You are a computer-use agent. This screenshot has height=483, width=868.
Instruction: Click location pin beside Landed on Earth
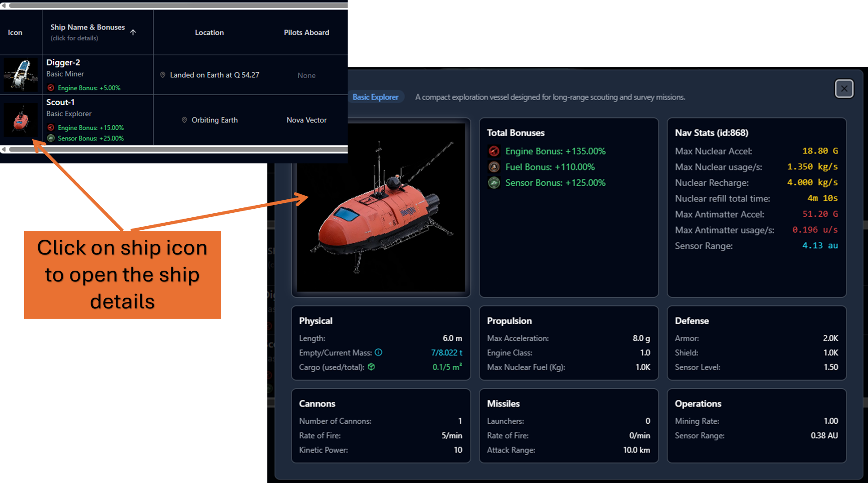[x=163, y=75]
